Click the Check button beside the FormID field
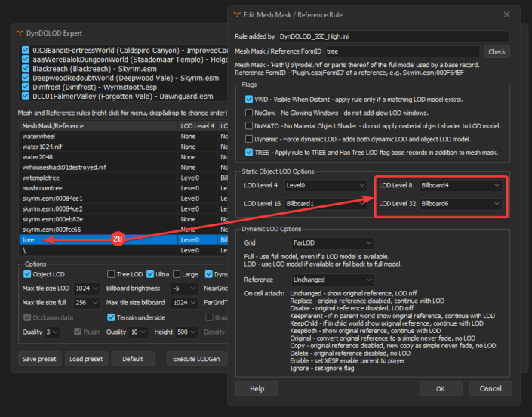Image resolution: width=532 pixels, height=417 pixels. [x=497, y=51]
